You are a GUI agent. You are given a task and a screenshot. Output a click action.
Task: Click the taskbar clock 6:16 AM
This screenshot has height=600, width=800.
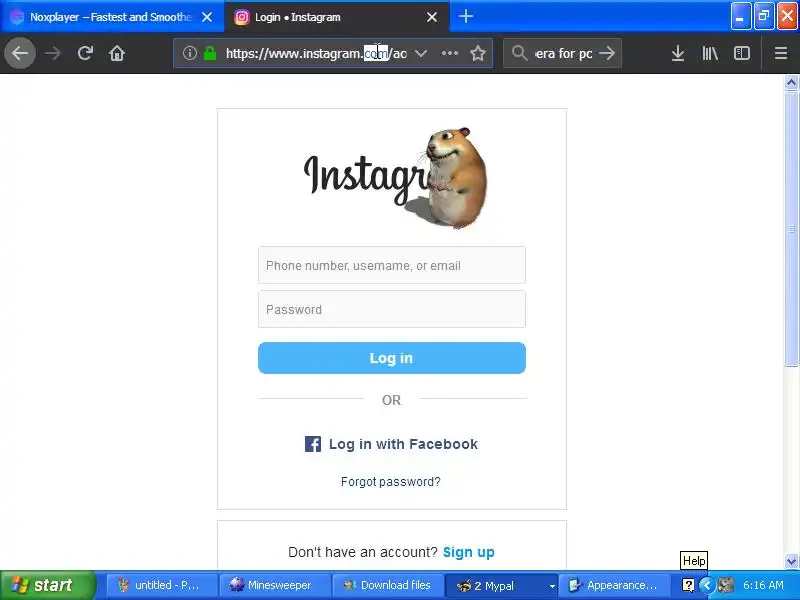pos(763,585)
